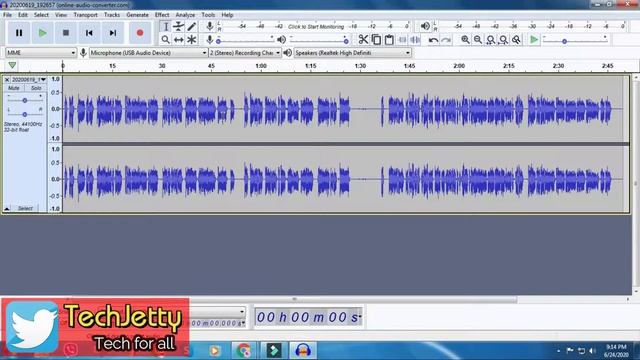
Task: Open the Transport menu
Action: click(85, 15)
